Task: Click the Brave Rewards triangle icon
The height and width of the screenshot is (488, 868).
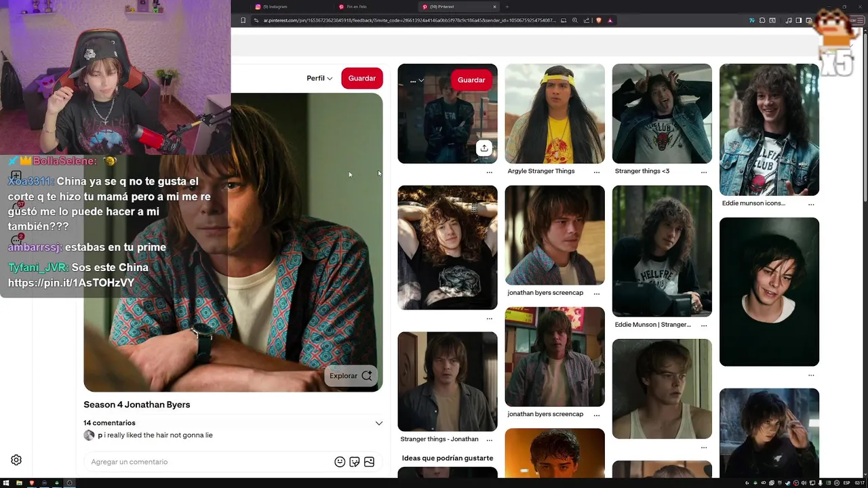Action: [x=610, y=20]
